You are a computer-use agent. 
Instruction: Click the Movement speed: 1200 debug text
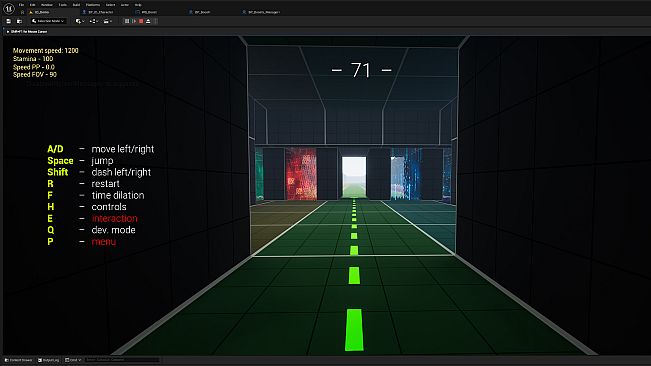point(46,51)
